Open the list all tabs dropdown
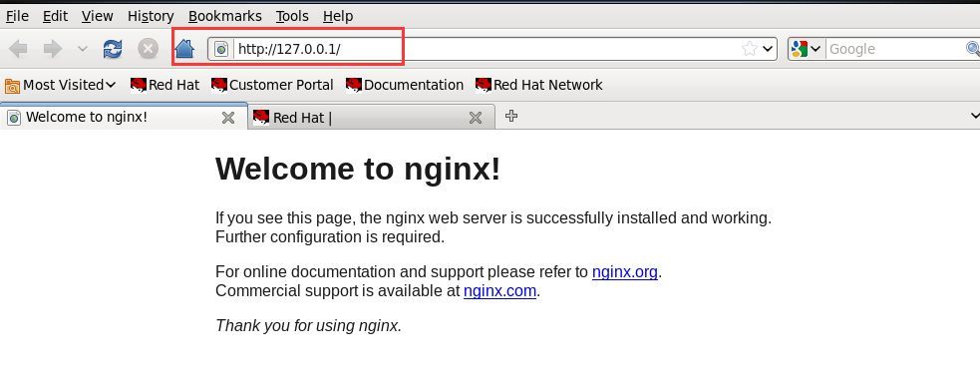This screenshot has width=980, height=384. point(974,116)
